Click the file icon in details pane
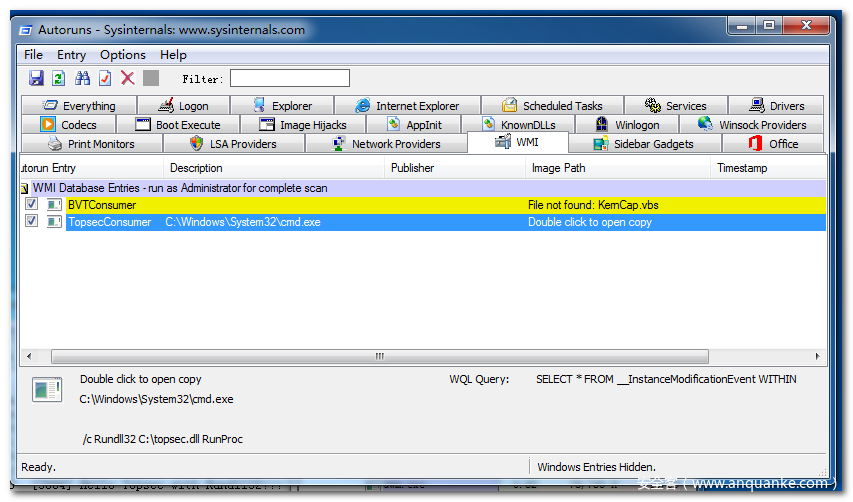 tap(46, 390)
